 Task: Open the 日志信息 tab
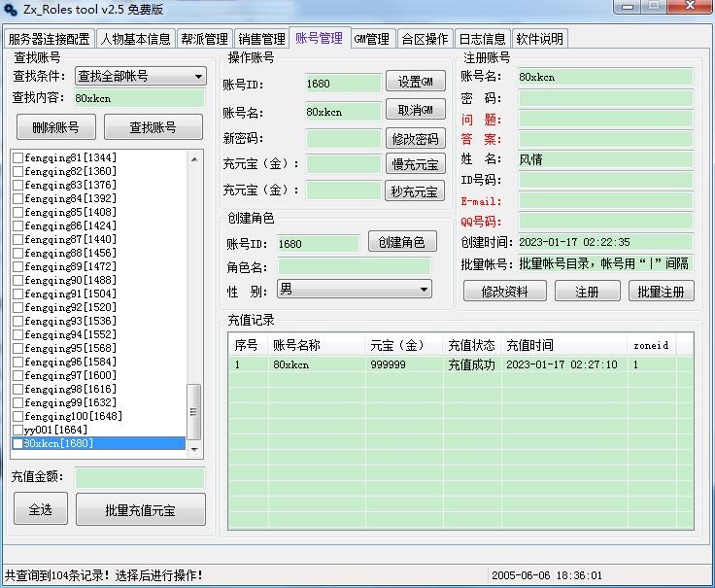(483, 39)
